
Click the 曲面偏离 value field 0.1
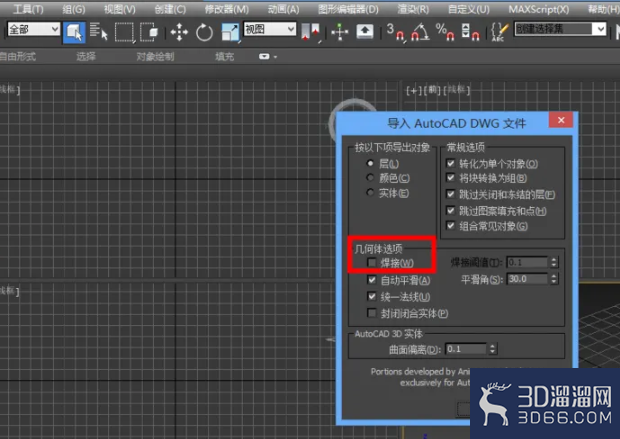click(x=467, y=349)
